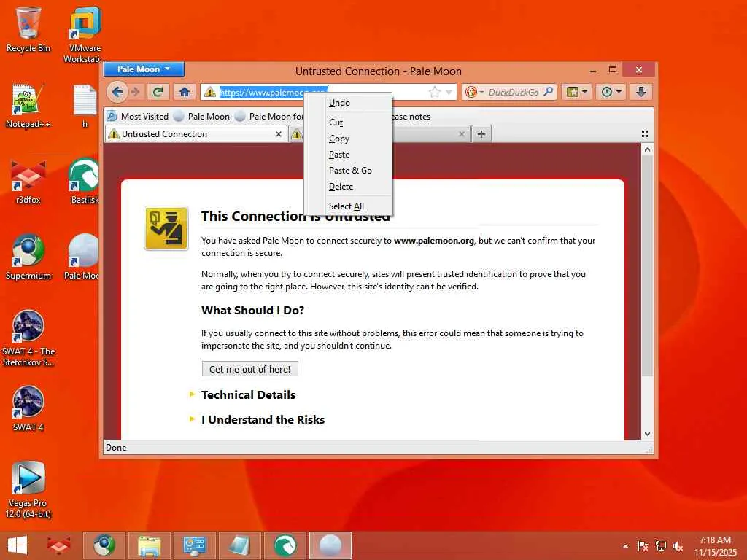Image resolution: width=747 pixels, height=560 pixels.
Task: Click the DuckDuckGo search field
Action: (514, 92)
